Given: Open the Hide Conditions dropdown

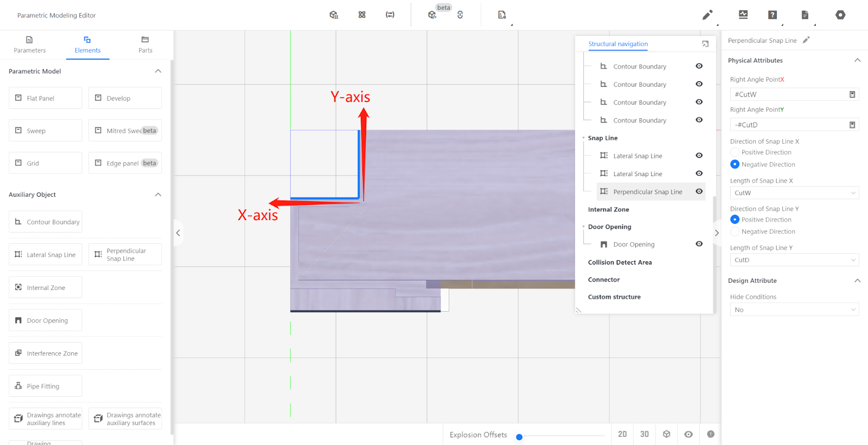Looking at the screenshot, I should tap(794, 310).
